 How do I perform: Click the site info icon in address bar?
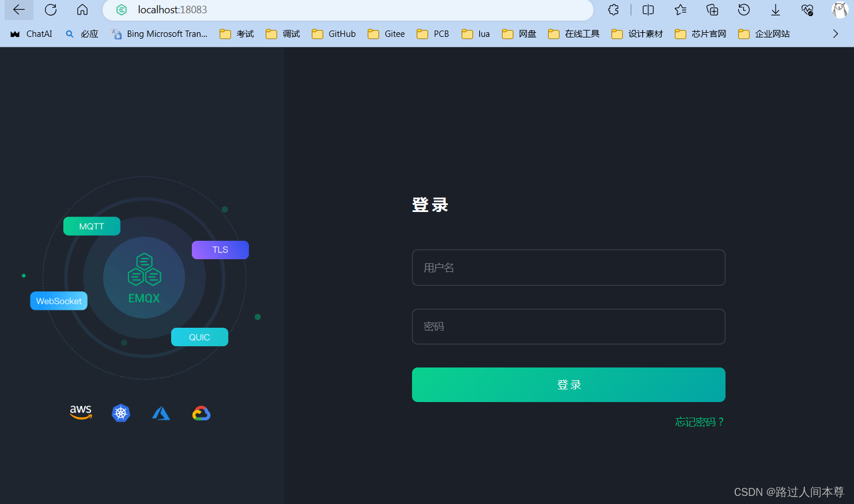click(121, 10)
